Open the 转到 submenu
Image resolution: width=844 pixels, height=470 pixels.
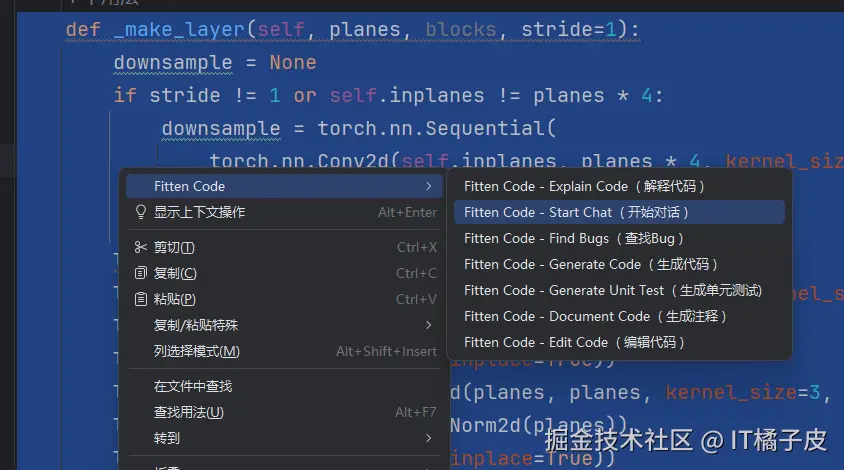[284, 438]
